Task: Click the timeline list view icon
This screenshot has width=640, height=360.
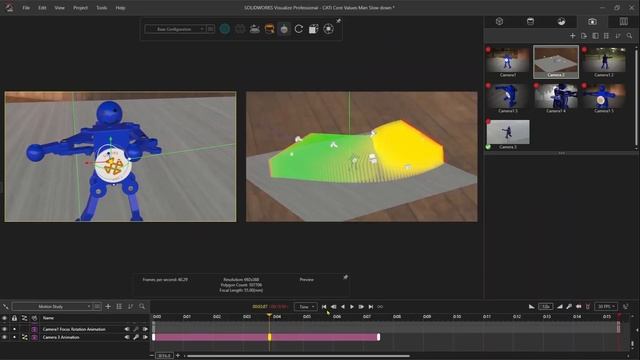Action: (x=119, y=307)
